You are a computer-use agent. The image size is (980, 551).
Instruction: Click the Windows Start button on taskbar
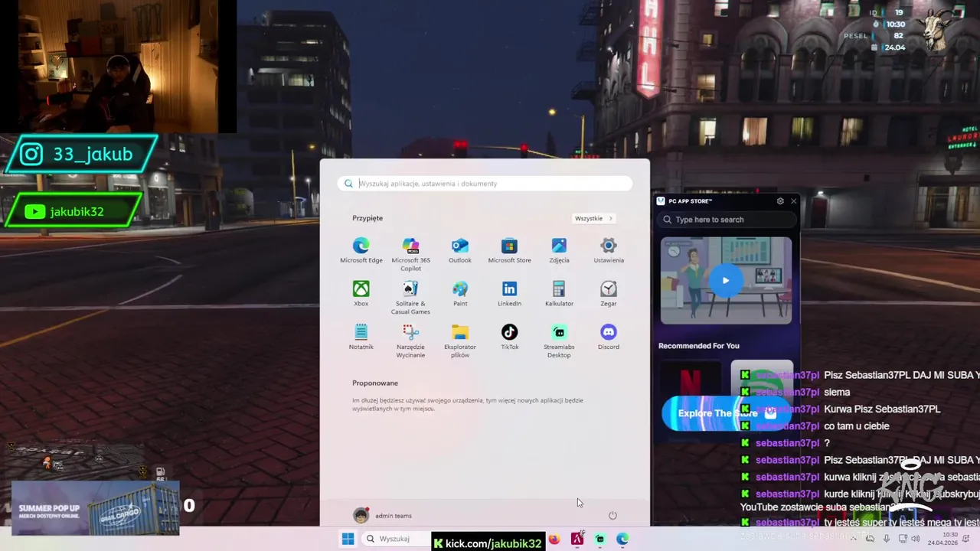348,539
